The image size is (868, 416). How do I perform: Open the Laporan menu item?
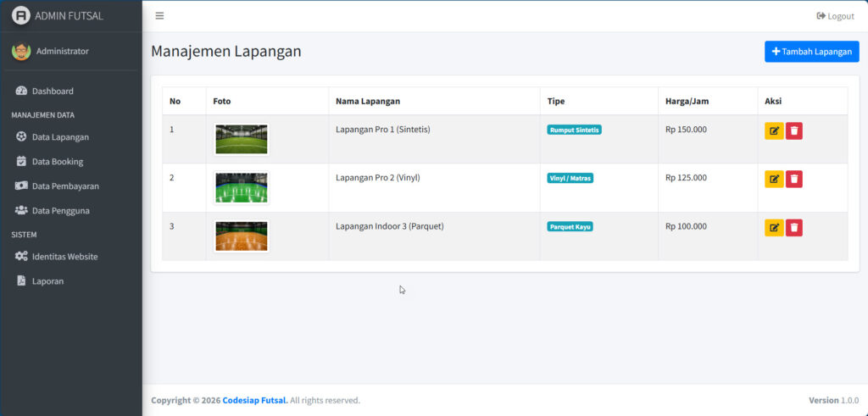coord(47,280)
